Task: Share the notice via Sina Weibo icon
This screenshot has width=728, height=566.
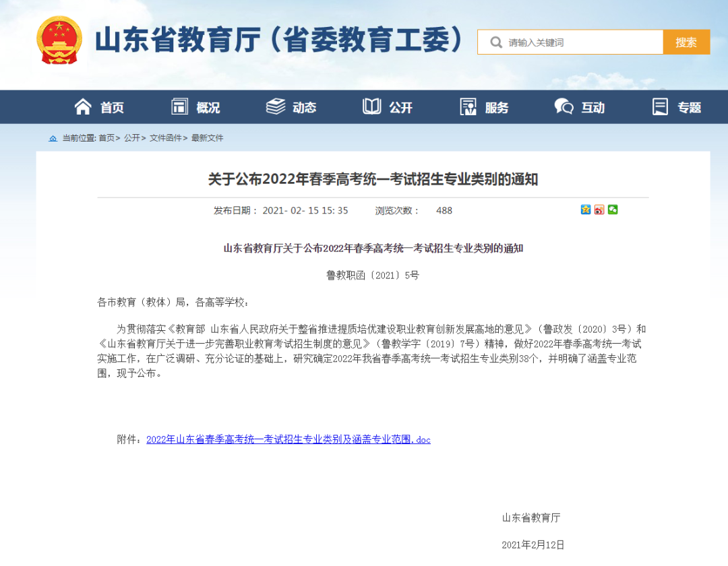Action: (x=599, y=210)
